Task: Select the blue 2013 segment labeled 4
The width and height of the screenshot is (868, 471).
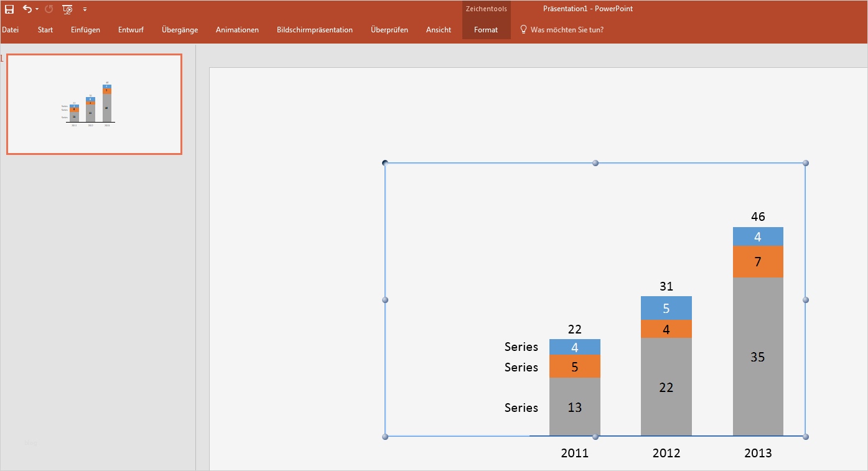Action: pyautogui.click(x=758, y=237)
